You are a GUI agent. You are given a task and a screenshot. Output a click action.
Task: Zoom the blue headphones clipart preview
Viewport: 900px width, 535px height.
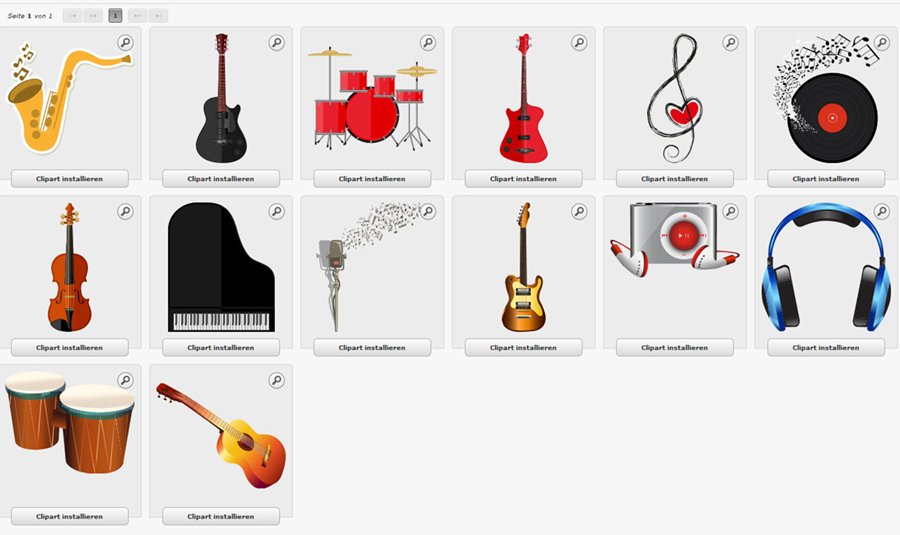(882, 211)
